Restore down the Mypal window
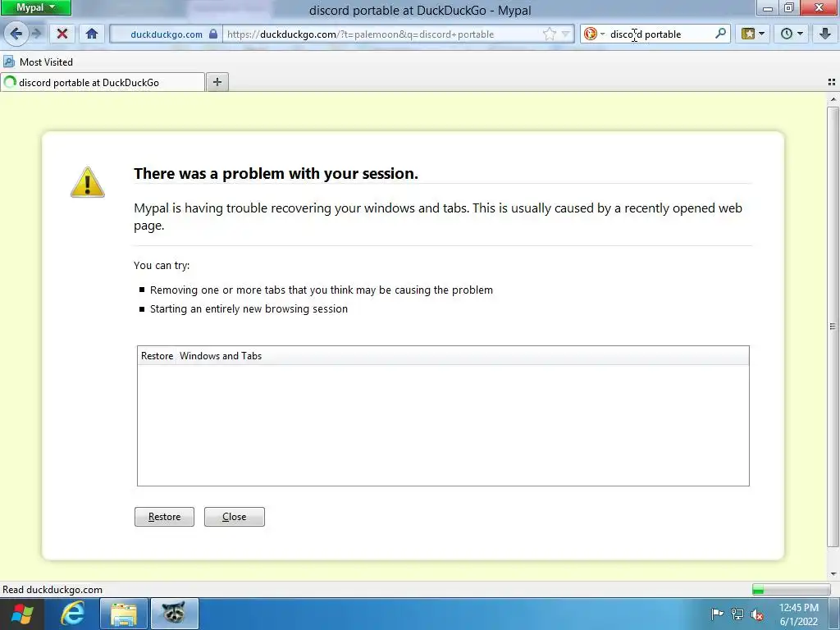This screenshot has height=630, width=840. [x=789, y=7]
